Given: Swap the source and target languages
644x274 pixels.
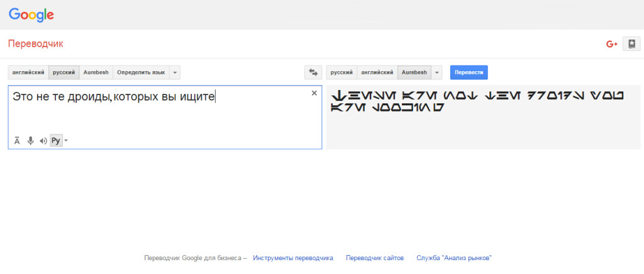Looking at the screenshot, I should point(313,72).
